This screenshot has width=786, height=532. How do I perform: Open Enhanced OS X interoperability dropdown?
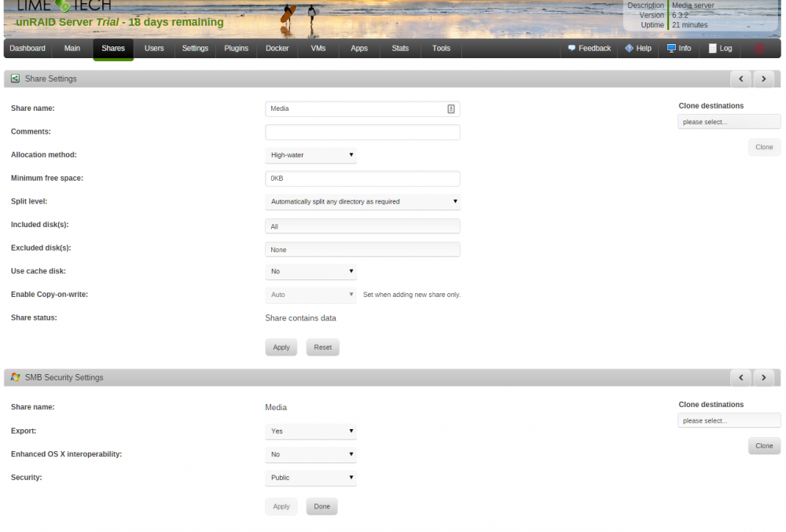[310, 454]
